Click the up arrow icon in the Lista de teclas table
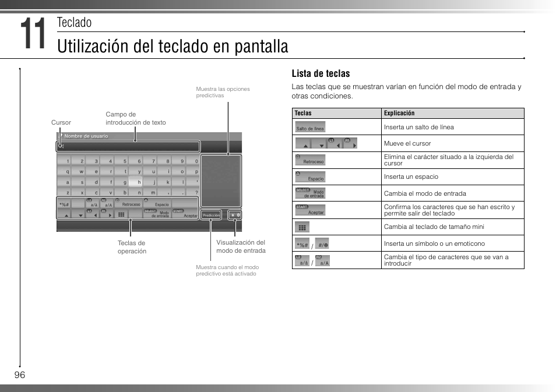This screenshot has height=392, width=556. coord(303,143)
